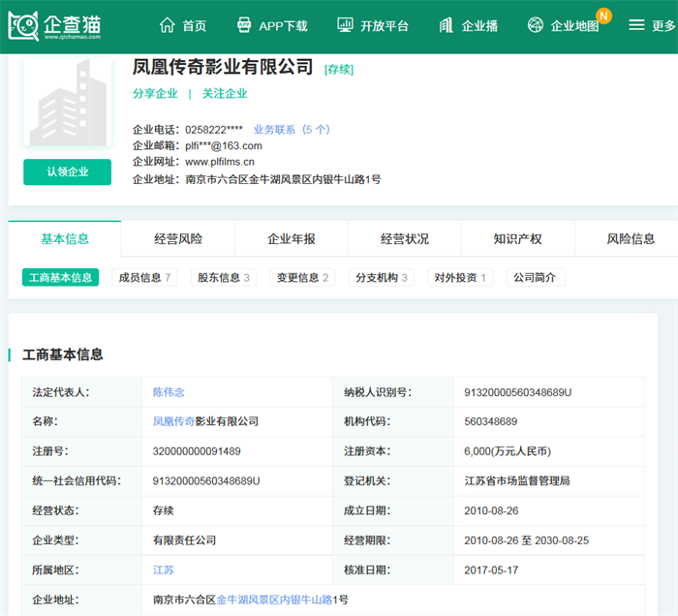Screen dimensions: 678x616
Task: Switch to the 知识产权 tab
Action: tap(517, 239)
